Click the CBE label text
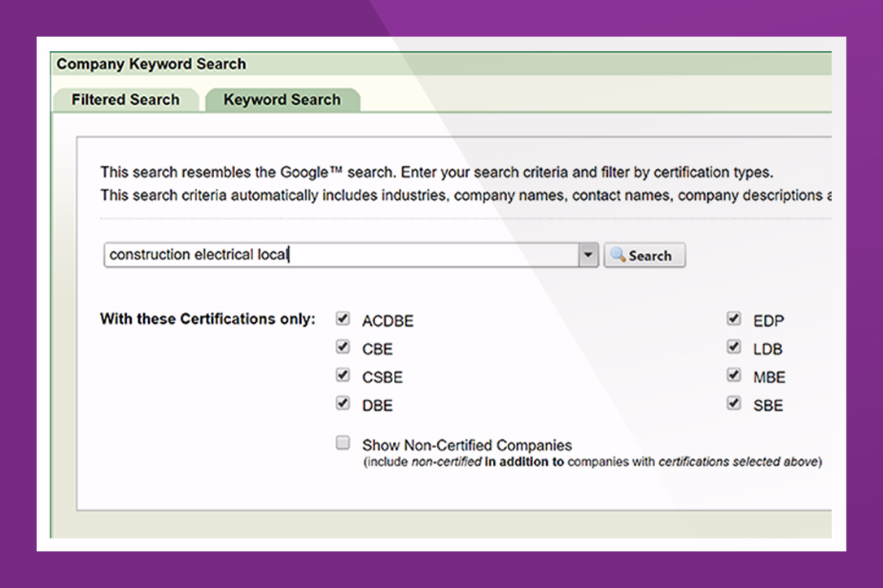 (378, 349)
